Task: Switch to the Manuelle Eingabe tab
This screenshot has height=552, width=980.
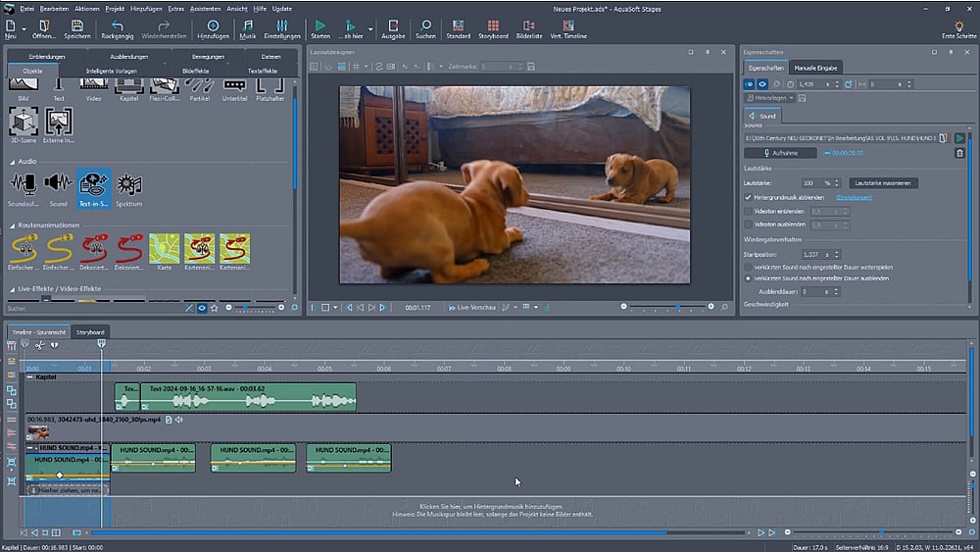Action: tap(816, 68)
